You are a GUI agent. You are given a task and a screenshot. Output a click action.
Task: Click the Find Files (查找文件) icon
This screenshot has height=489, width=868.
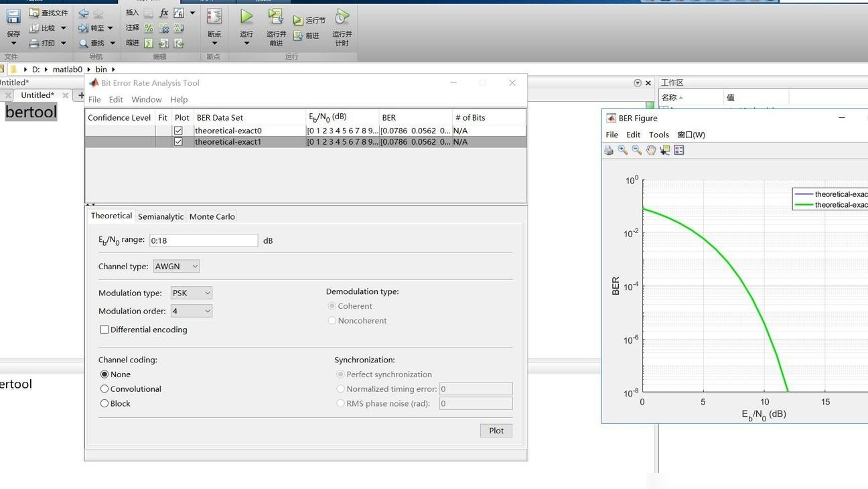34,13
